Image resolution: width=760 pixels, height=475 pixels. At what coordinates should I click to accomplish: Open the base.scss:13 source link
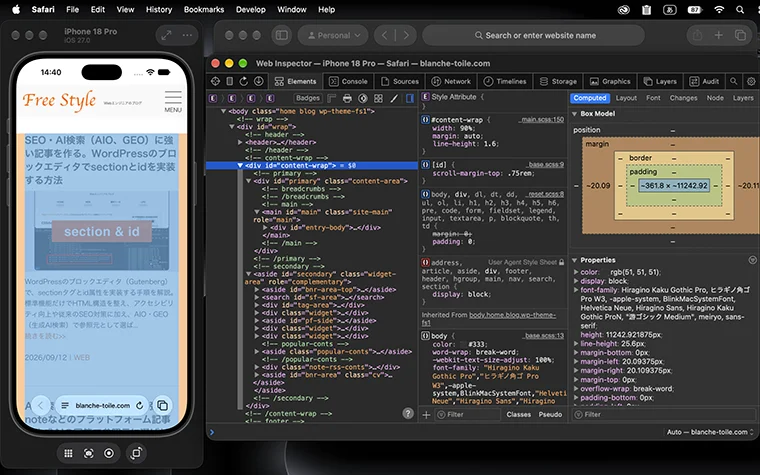click(x=543, y=335)
